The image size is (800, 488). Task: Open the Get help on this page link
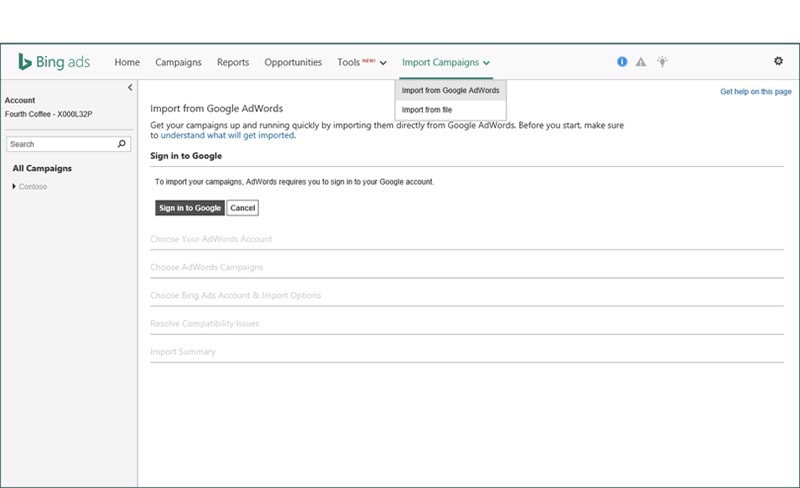[x=756, y=92]
